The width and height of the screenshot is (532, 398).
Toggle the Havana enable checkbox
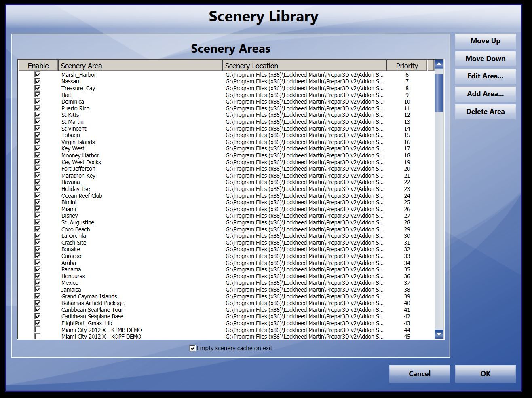tap(38, 182)
